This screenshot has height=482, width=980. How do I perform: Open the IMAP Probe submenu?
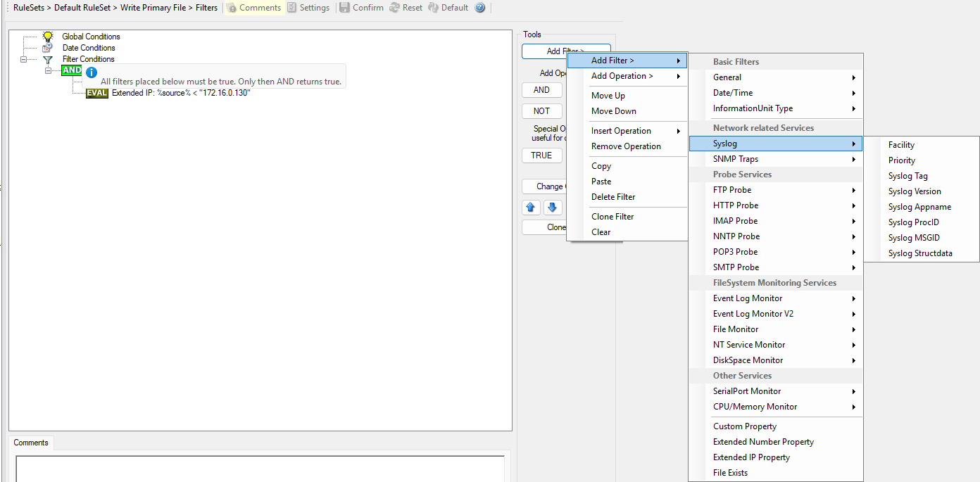click(776, 221)
